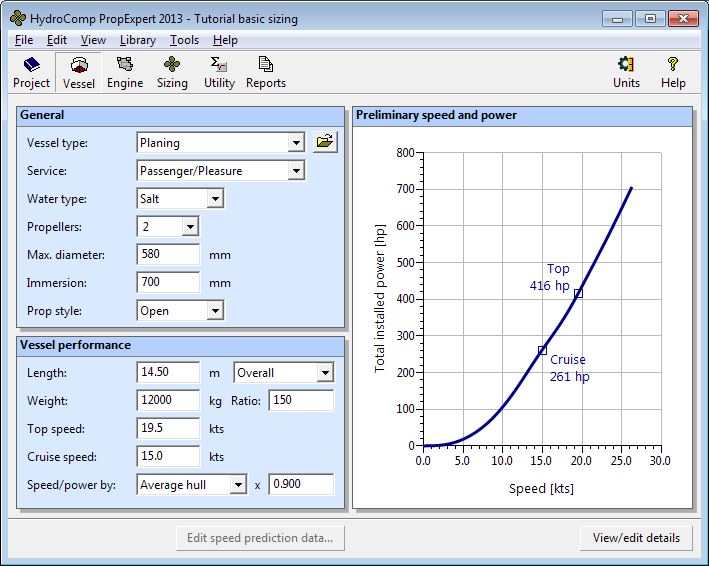Open vessel type folder browse icon
This screenshot has width=709, height=566.
click(325, 142)
